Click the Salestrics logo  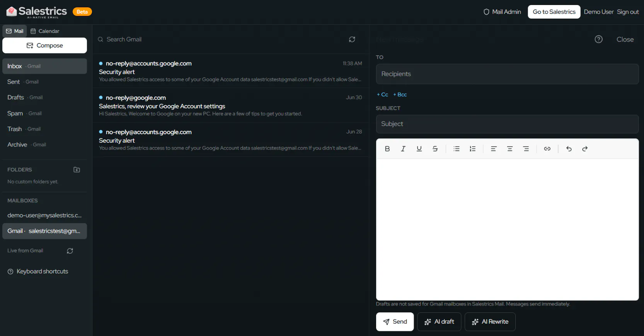[37, 12]
